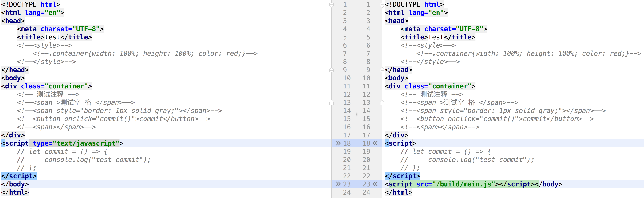Image resolution: width=644 pixels, height=198 pixels.
Task: Toggle the right gutter fold marker on line 13
Action: tap(382, 102)
